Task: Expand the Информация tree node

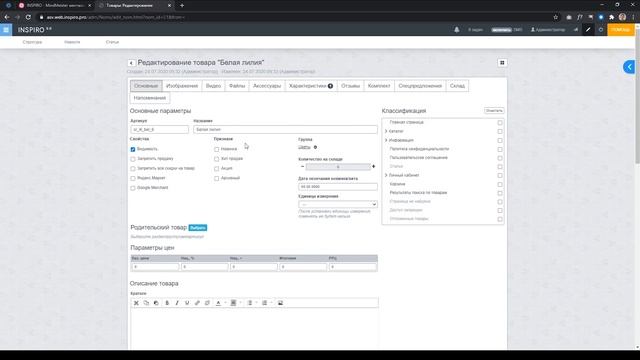Action: click(386, 140)
